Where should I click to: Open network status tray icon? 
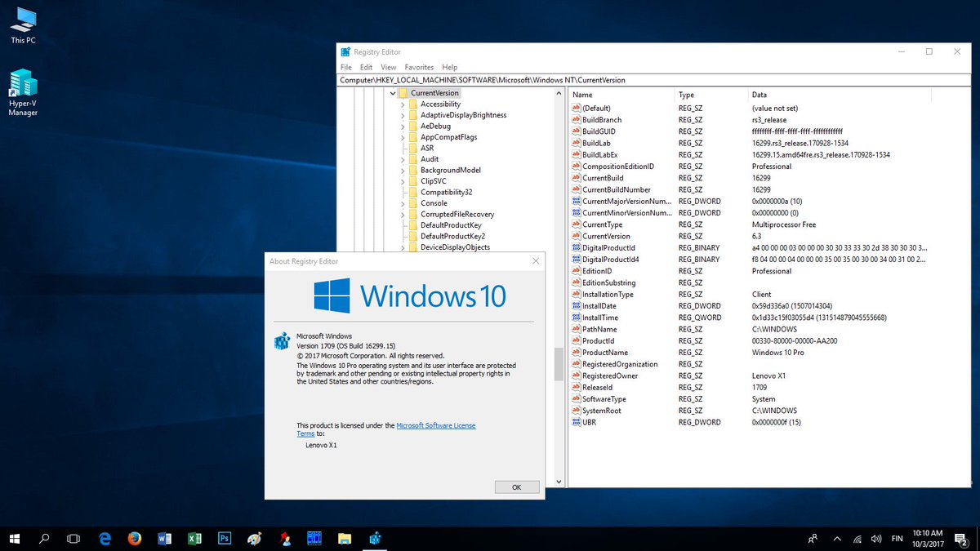click(x=856, y=539)
